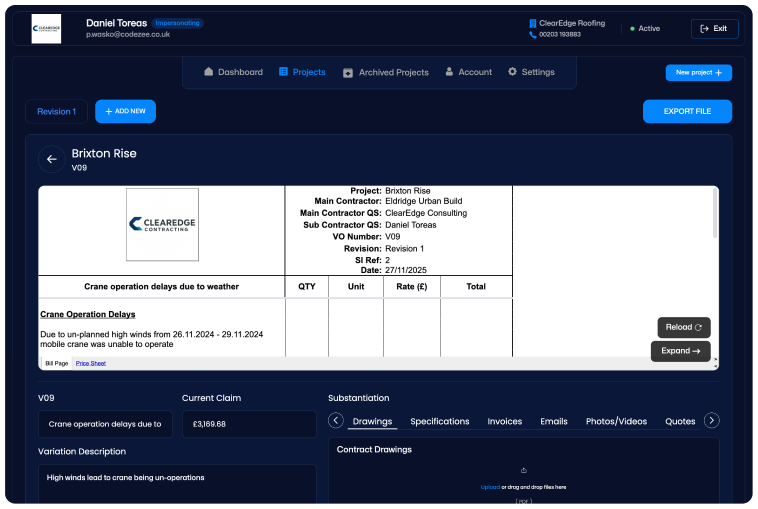Open the Account section
Viewport: 758px width, 509px height.
pyautogui.click(x=468, y=72)
